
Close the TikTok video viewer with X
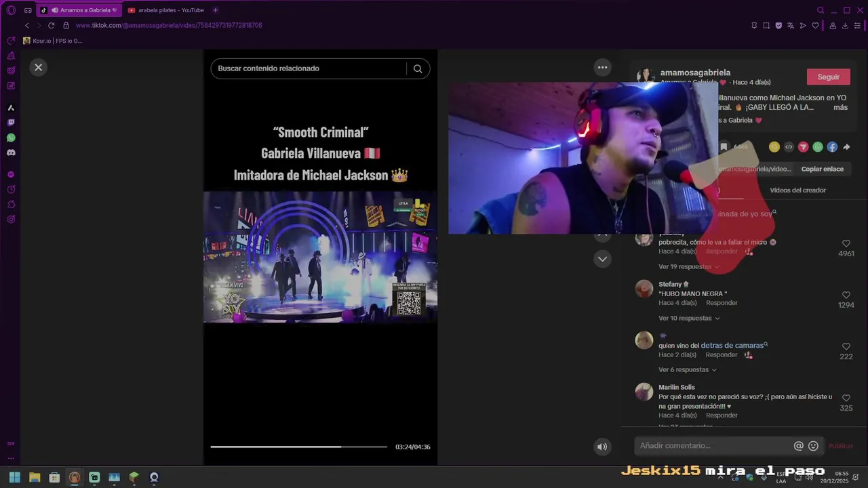click(38, 67)
